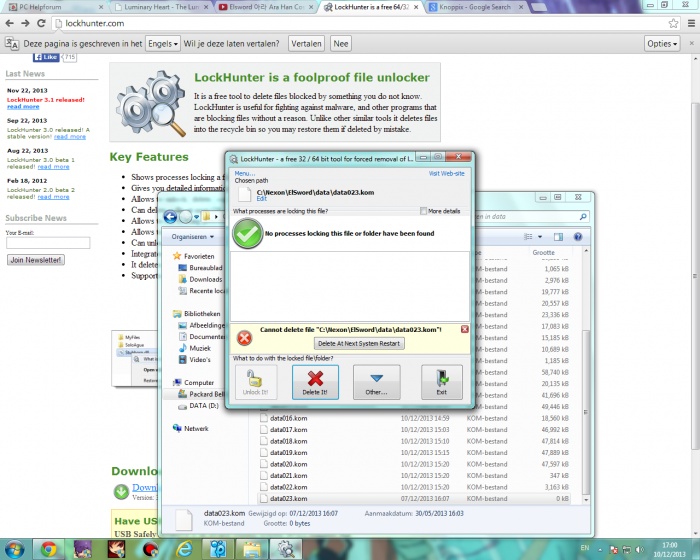The image size is (700, 560).
Task: Open the Other... options button
Action: (376, 382)
